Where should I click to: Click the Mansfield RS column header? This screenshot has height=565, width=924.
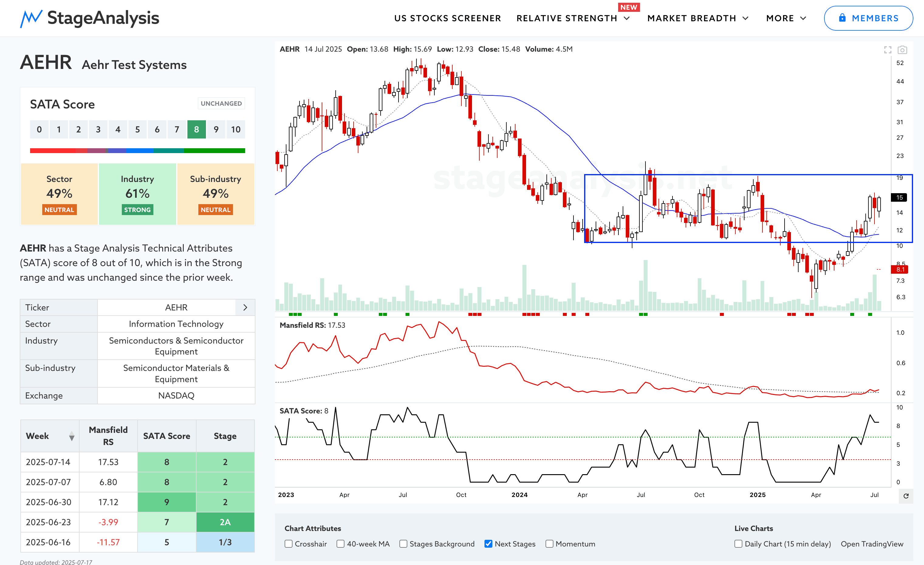(108, 436)
